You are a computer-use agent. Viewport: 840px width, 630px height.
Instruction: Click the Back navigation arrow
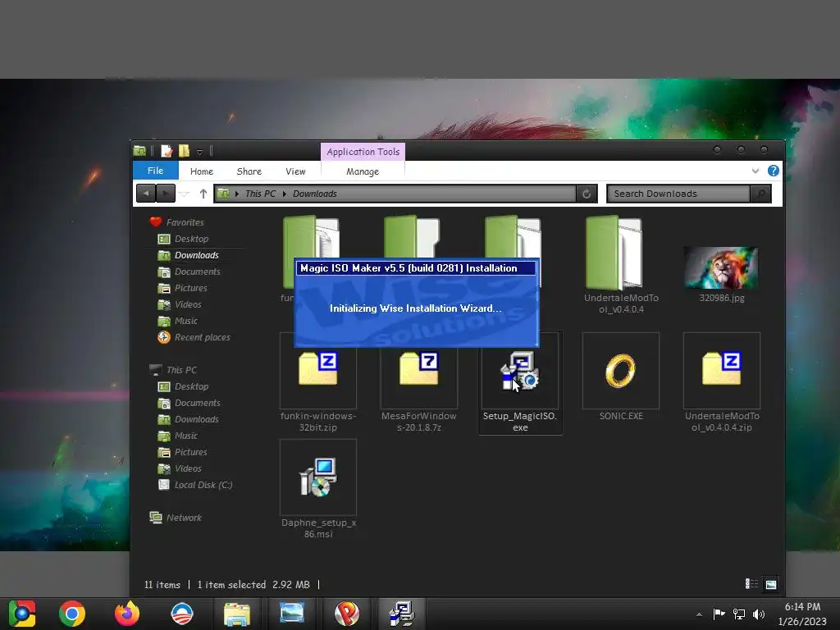[146, 194]
